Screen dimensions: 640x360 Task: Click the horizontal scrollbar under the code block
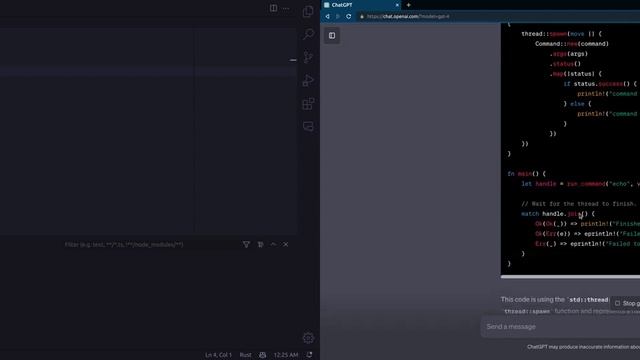570,277
